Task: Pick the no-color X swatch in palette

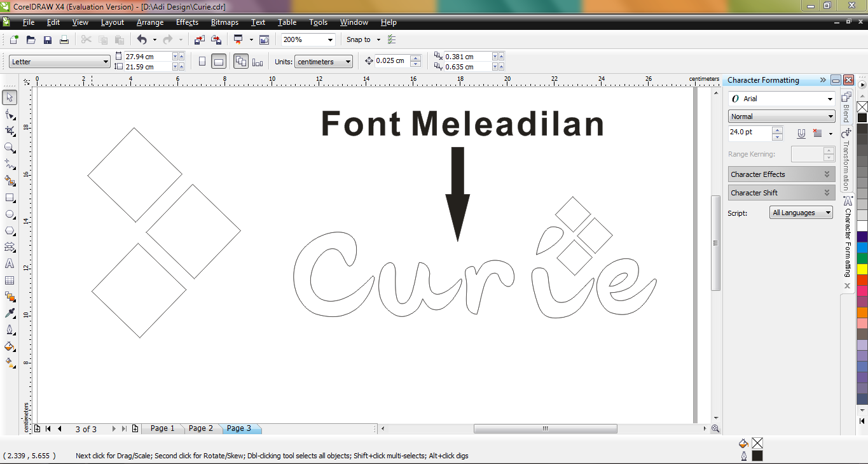Action: coord(862,106)
